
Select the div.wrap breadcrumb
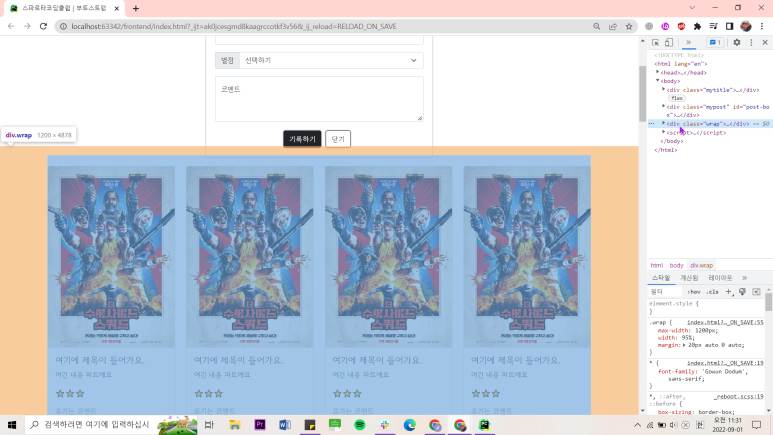pos(702,265)
